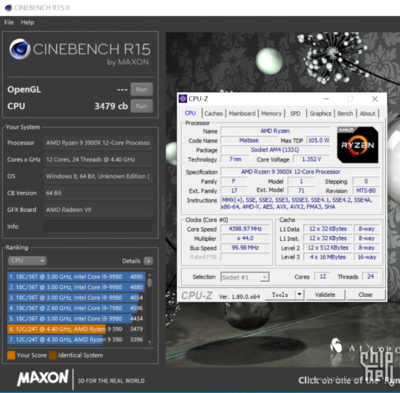Viewport: 400px width, 393px height.
Task: Open the Socket #1 selection dropdown
Action: coord(245,277)
